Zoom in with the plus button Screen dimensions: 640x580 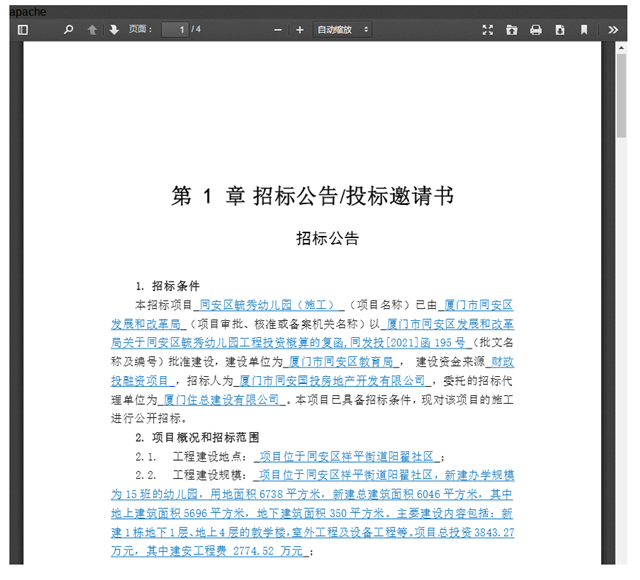click(300, 30)
